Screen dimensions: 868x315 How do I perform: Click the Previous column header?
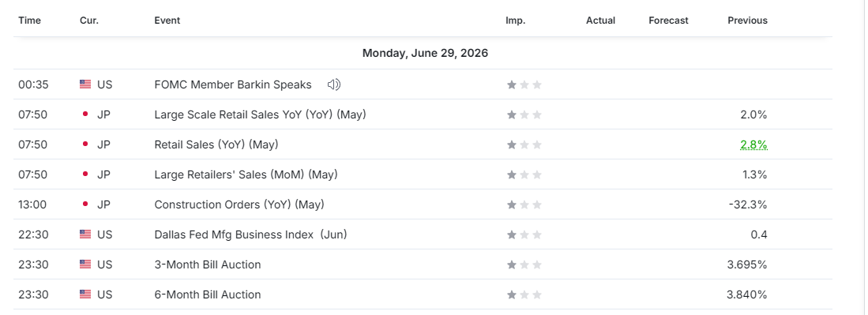click(747, 21)
